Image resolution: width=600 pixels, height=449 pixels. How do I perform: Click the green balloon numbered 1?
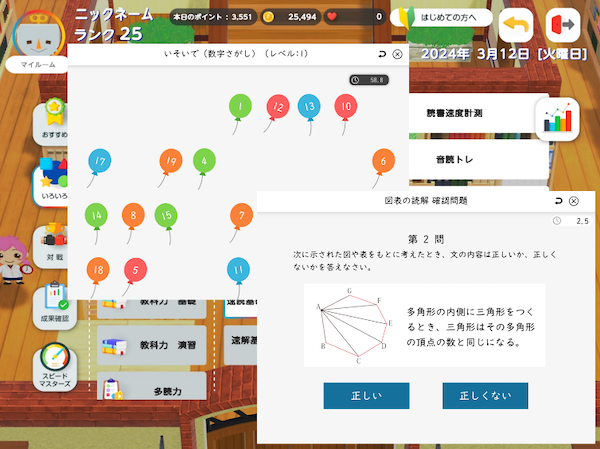(239, 105)
